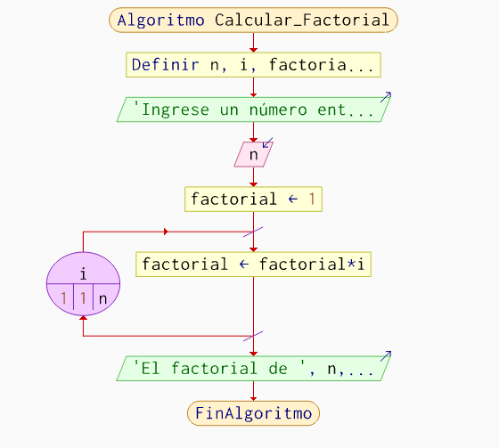Image resolution: width=499 pixels, height=448 pixels.
Task: Click output arrow icon on El factorial block
Action: pos(386,356)
